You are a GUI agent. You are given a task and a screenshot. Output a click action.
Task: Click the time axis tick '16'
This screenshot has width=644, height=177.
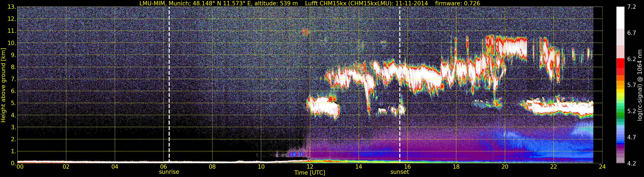[x=407, y=167]
